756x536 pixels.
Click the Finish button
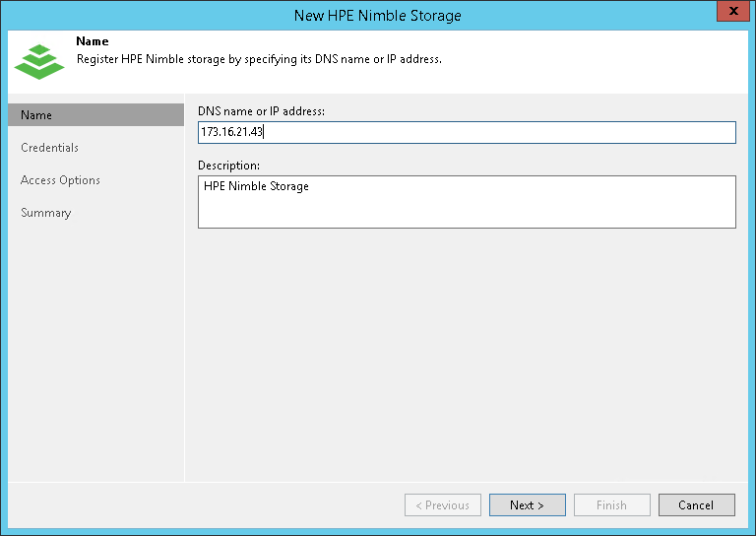(611, 505)
